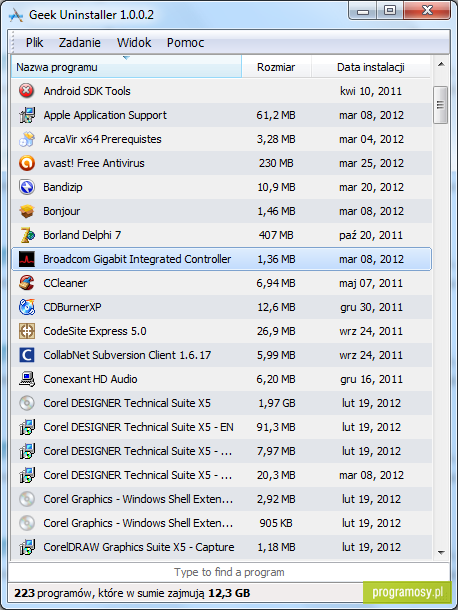The image size is (458, 610).
Task: Select the 'Bonjour' name text
Action: tap(61, 211)
